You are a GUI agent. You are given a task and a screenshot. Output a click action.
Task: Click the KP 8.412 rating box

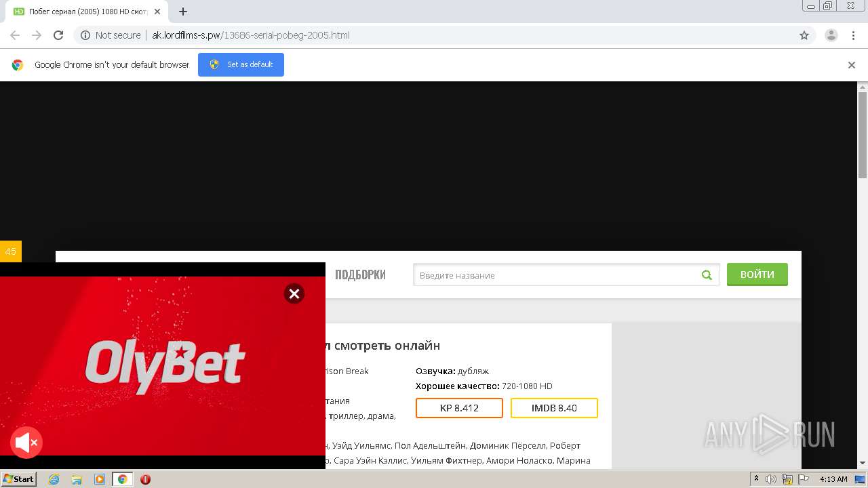(x=459, y=408)
